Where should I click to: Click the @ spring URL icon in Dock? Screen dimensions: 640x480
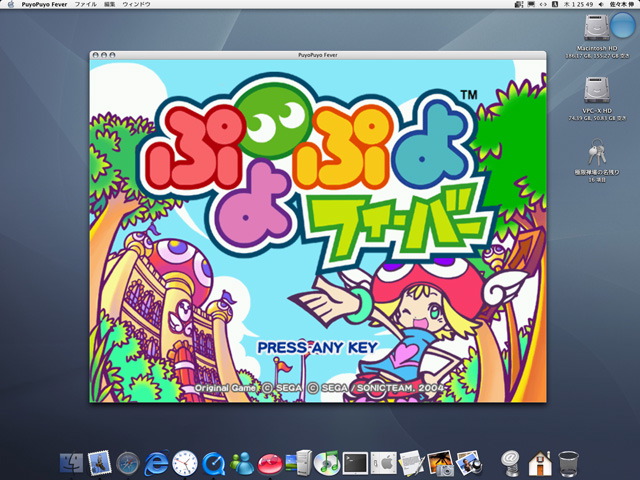pyautogui.click(x=509, y=463)
